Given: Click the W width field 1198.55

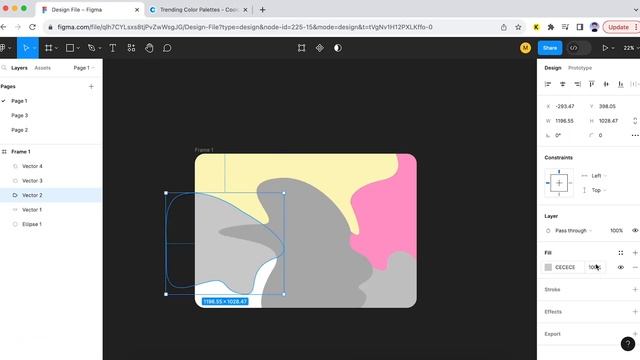Looking at the screenshot, I should click(x=564, y=121).
